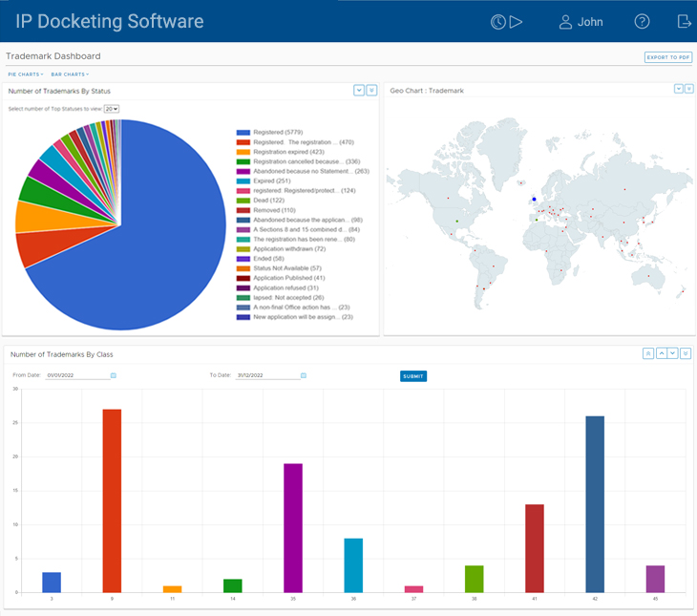Image resolution: width=697 pixels, height=616 pixels.
Task: Submit the trademark class date range
Action: click(412, 376)
